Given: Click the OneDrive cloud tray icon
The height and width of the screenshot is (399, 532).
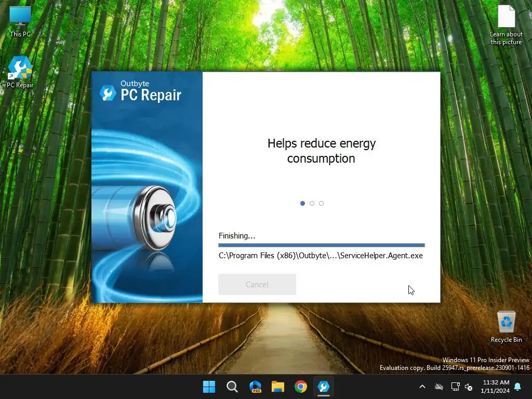Looking at the screenshot, I should click(x=439, y=387).
